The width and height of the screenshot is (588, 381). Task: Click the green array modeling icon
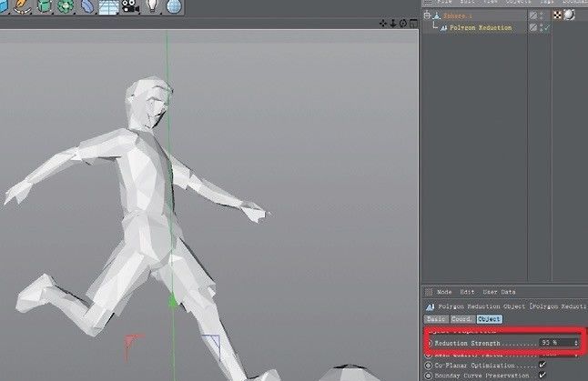(x=66, y=8)
